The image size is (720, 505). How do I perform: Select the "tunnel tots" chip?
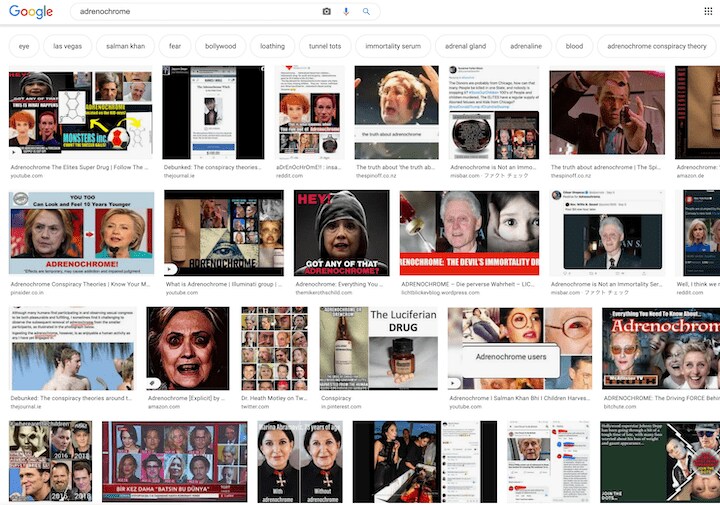[x=325, y=46]
